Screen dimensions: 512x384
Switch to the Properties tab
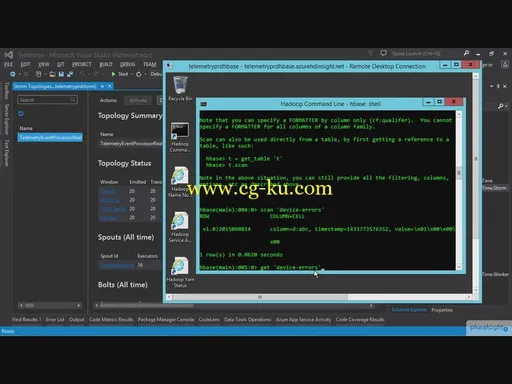tap(442, 310)
